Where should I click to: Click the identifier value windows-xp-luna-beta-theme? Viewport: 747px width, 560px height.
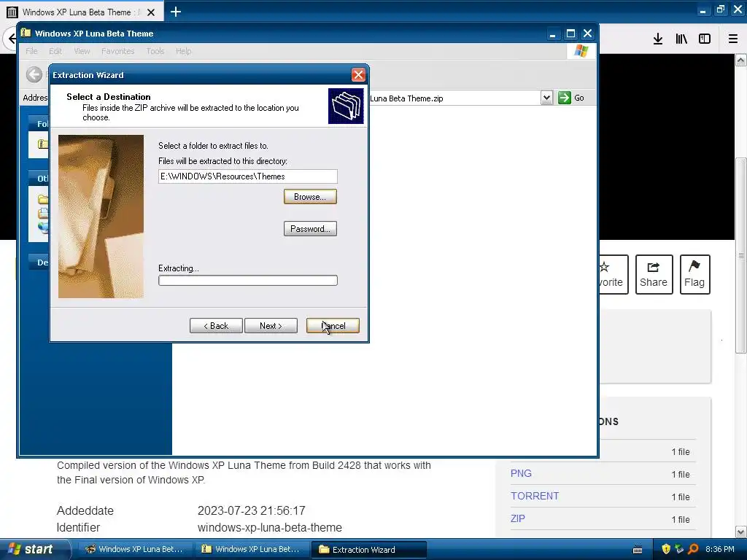[270, 528]
